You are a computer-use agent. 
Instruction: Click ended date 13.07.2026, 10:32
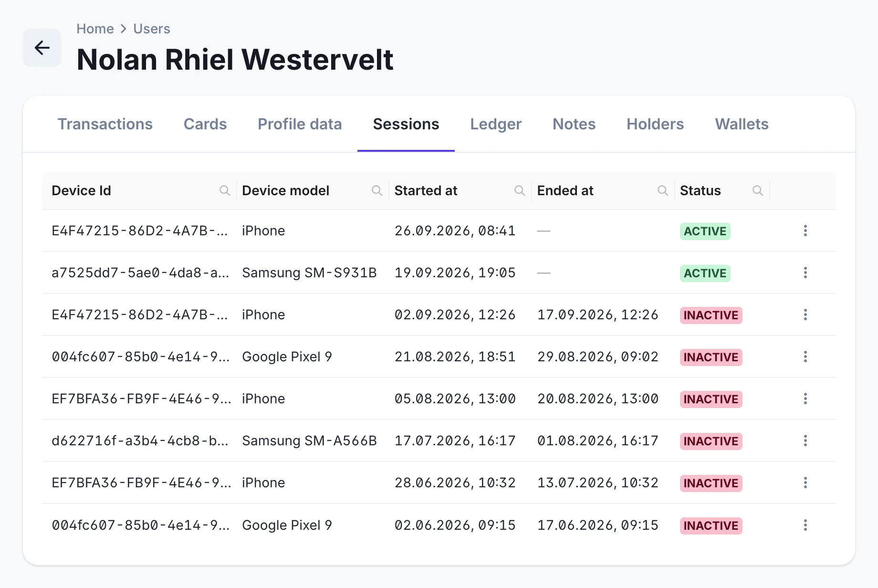click(597, 483)
